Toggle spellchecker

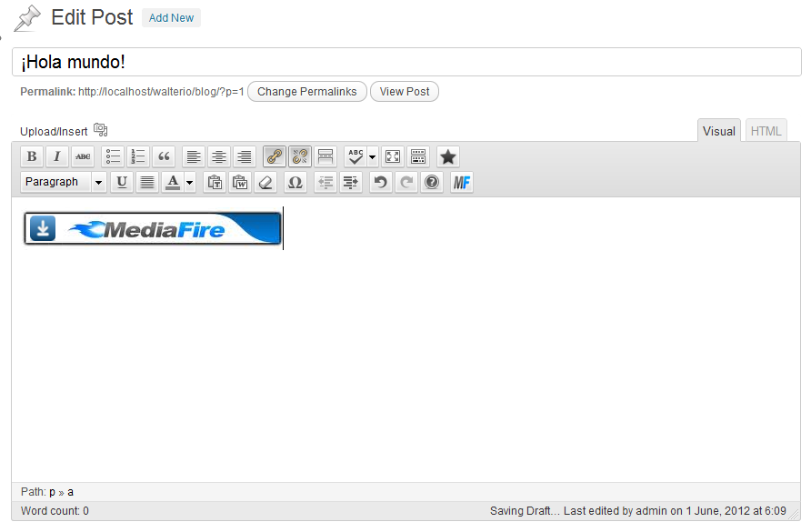[355, 156]
